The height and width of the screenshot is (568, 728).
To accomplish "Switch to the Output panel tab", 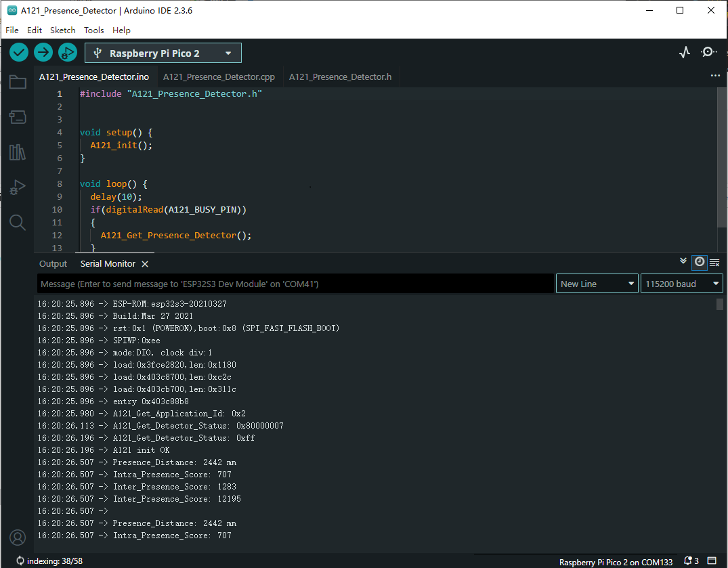I will tap(53, 263).
